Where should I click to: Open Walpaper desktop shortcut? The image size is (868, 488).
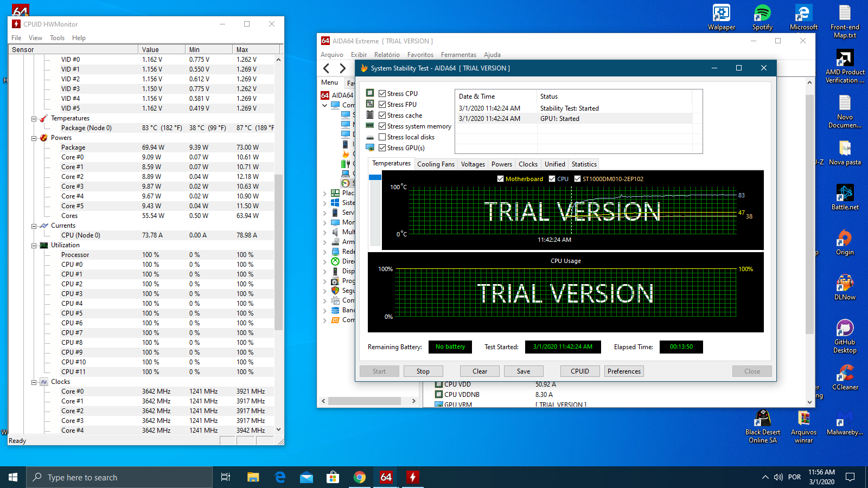(x=721, y=17)
